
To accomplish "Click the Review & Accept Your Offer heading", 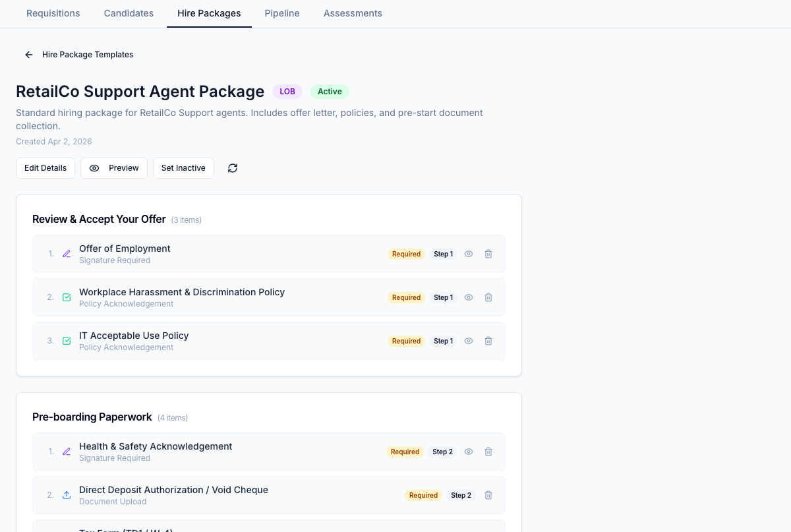I will (99, 219).
